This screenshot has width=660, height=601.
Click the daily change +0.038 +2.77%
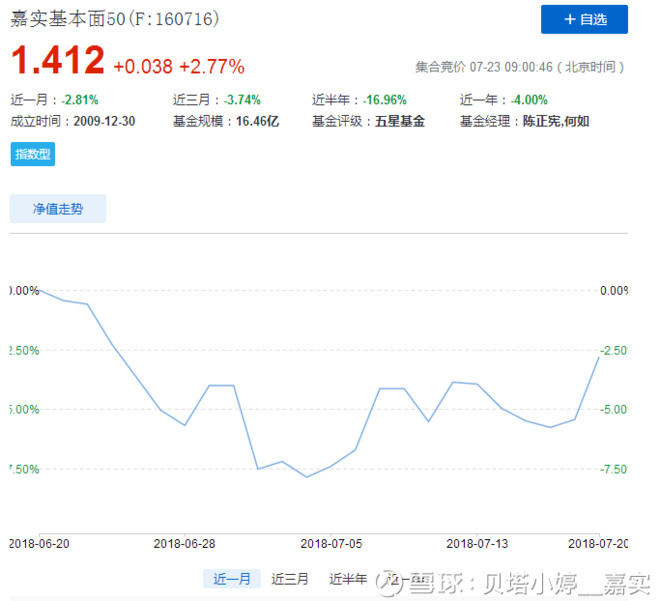(179, 66)
